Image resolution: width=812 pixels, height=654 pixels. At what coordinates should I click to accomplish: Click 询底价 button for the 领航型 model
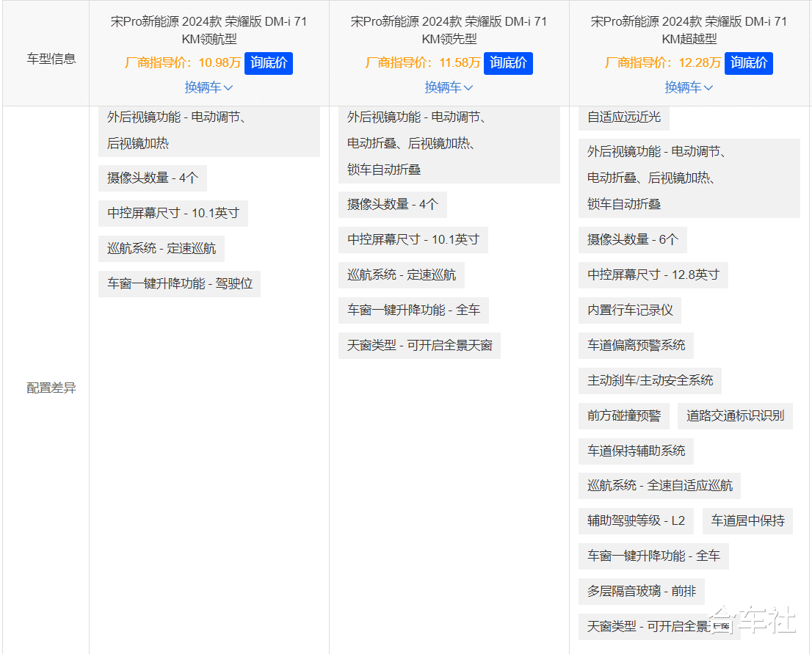[x=268, y=63]
